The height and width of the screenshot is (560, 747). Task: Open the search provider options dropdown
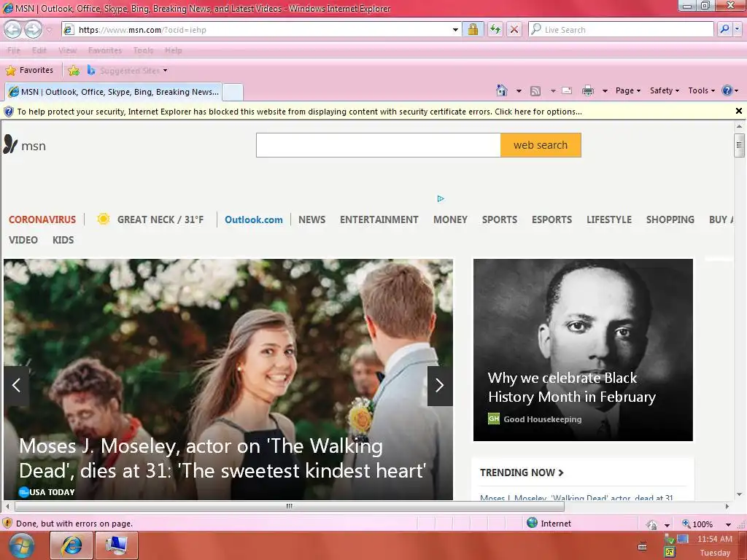point(738,29)
